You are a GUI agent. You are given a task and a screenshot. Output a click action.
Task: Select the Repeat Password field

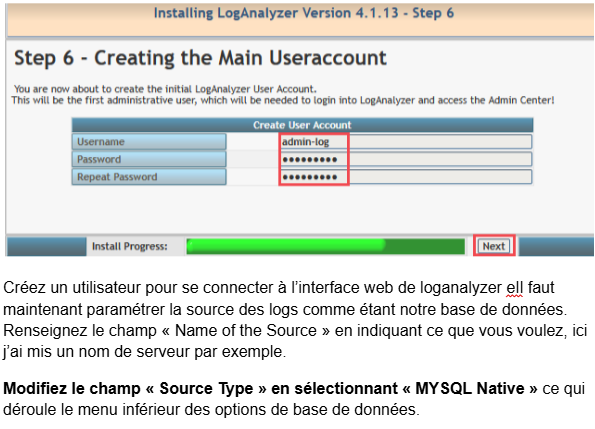point(406,177)
